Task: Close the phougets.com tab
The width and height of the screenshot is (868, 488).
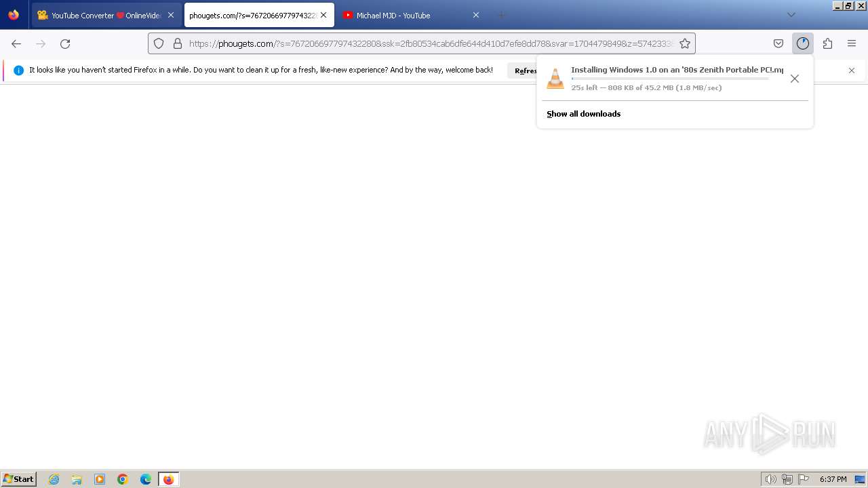Action: [323, 15]
